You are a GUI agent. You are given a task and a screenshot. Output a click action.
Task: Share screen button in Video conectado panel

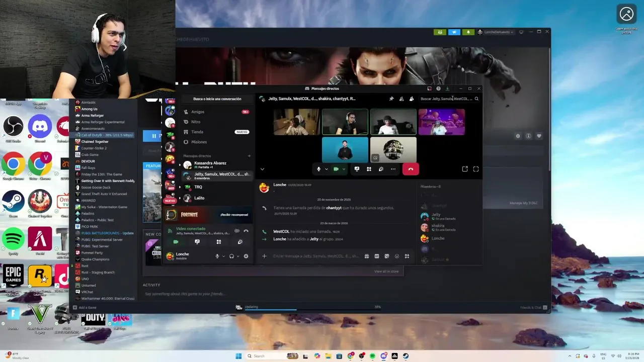click(x=197, y=242)
